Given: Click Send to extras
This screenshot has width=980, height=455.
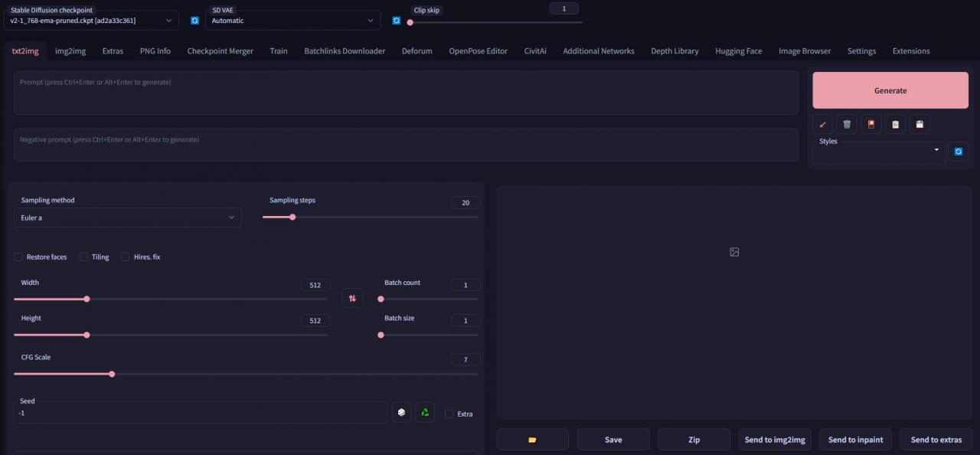Looking at the screenshot, I should 936,440.
